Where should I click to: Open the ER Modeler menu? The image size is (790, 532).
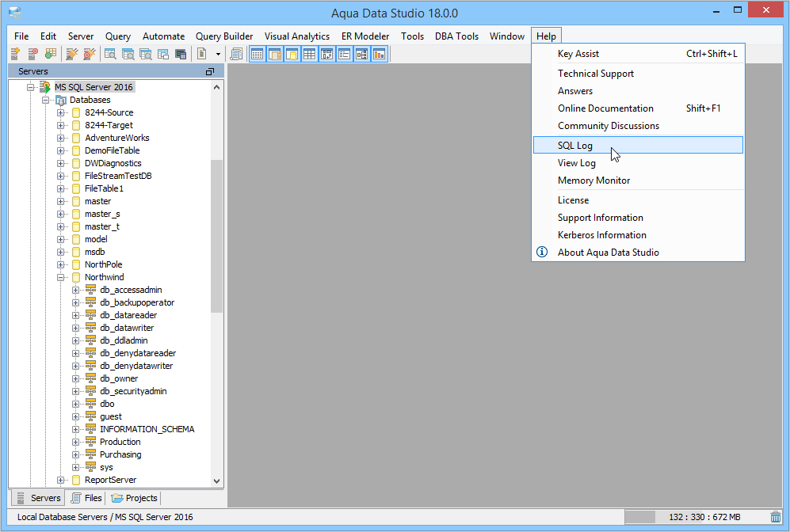point(365,36)
